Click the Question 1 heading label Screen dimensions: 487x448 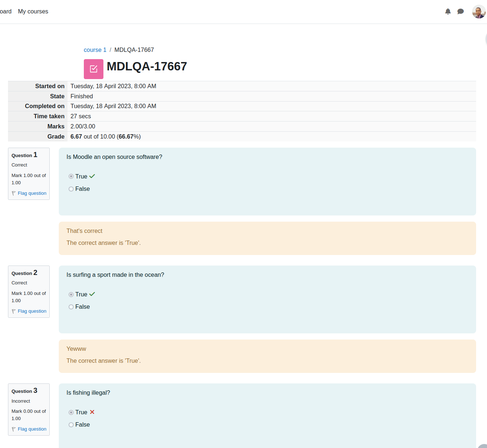[x=24, y=155]
